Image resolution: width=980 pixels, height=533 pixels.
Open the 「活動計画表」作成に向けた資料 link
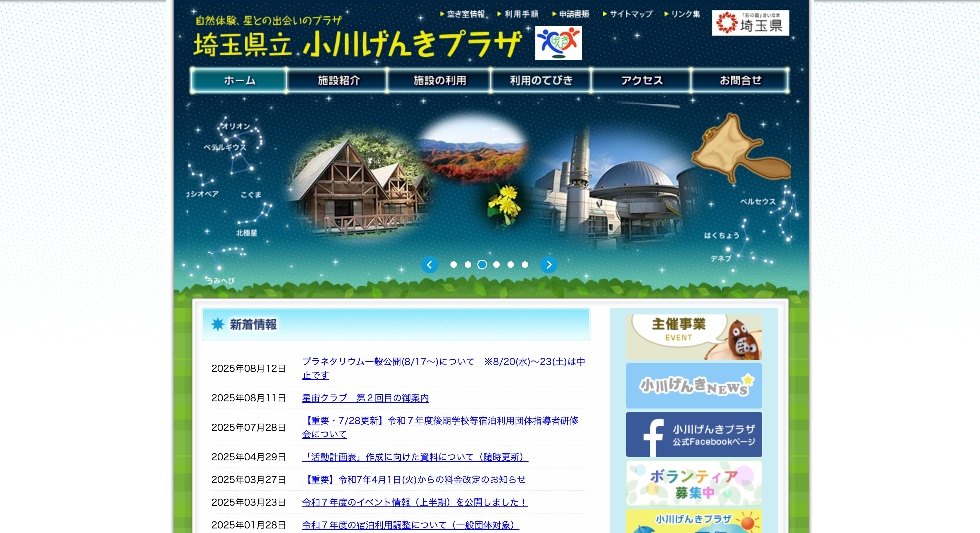click(x=415, y=457)
